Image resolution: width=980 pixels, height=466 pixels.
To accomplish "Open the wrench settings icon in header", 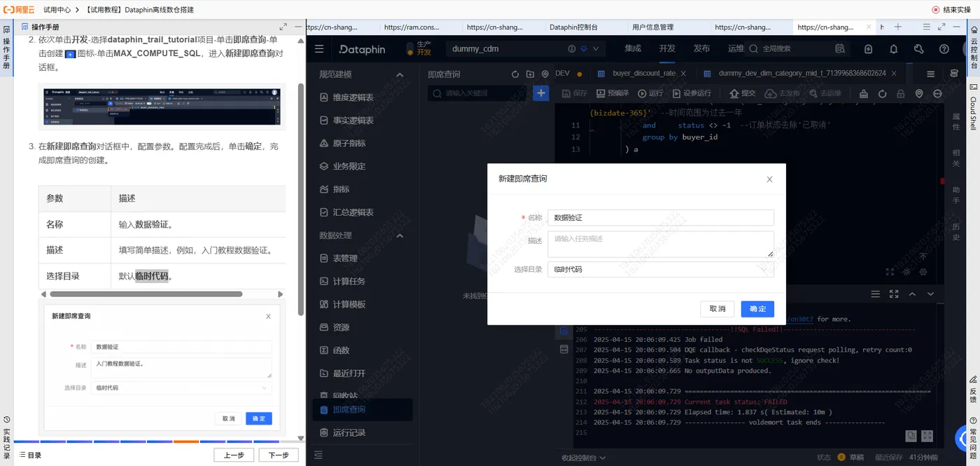I will 919,49.
